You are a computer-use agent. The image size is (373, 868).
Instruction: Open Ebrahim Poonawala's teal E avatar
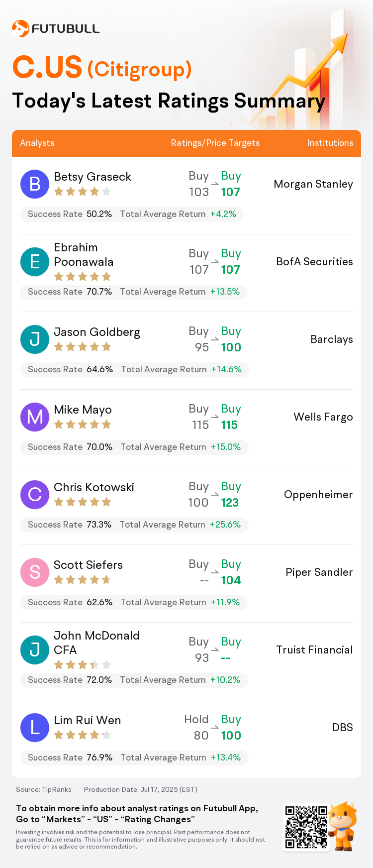point(35,262)
